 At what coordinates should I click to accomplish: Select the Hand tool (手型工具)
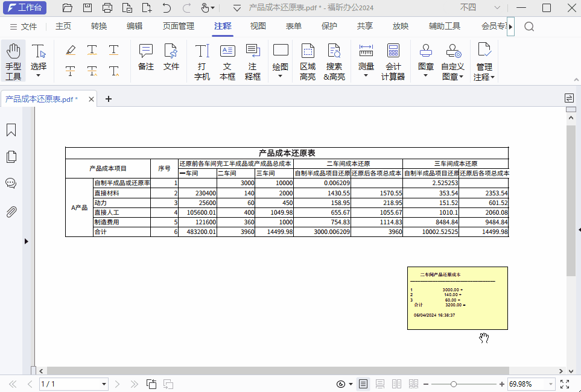tap(13, 61)
